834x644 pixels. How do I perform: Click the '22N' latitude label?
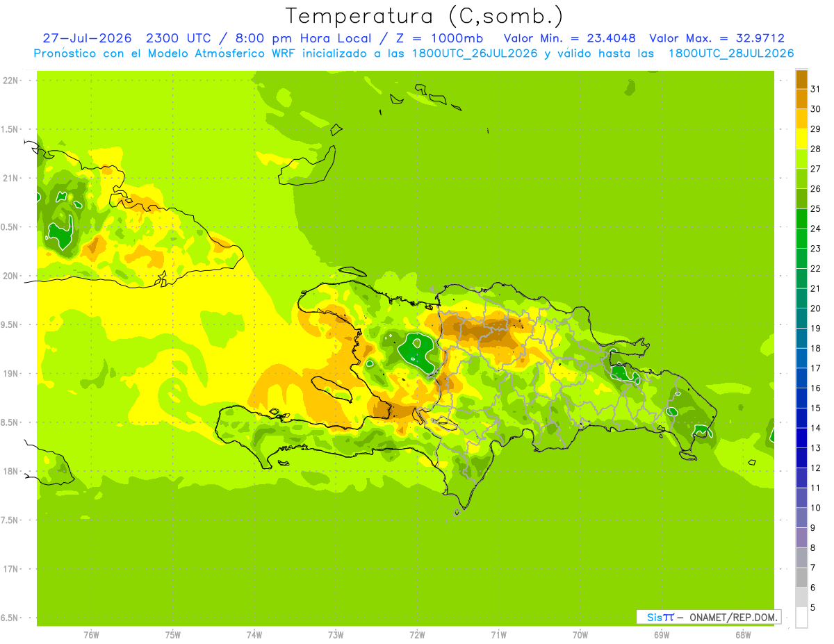pos(12,81)
